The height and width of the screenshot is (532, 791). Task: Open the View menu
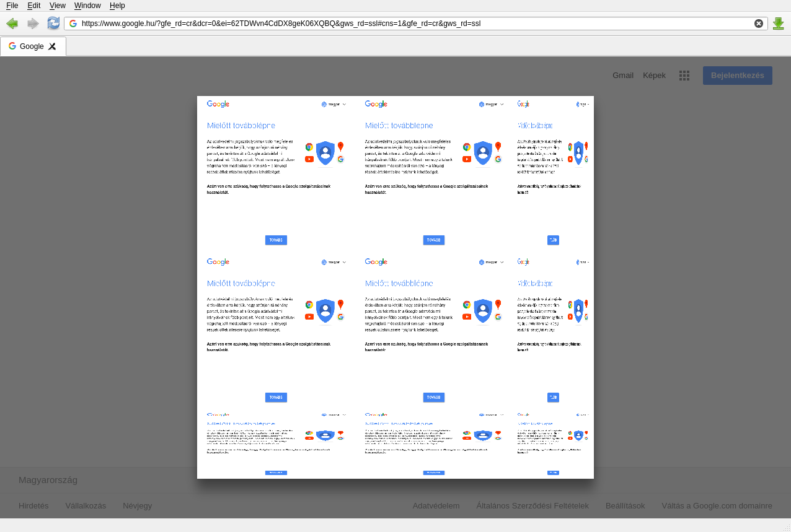click(57, 6)
